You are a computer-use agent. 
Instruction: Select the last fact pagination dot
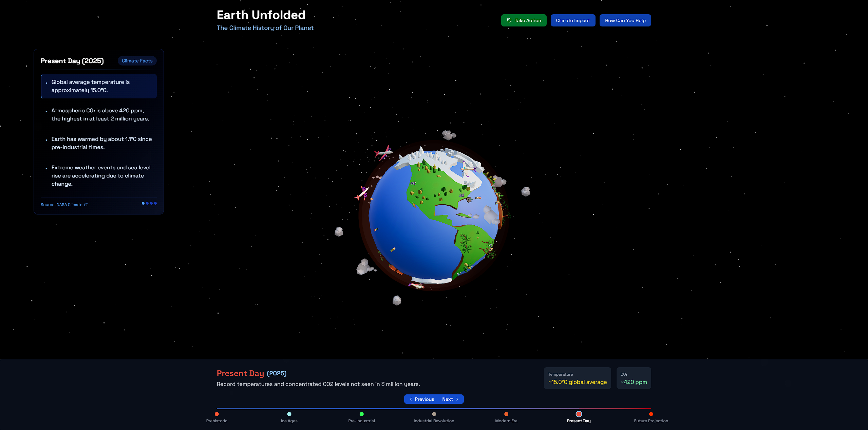click(x=155, y=203)
